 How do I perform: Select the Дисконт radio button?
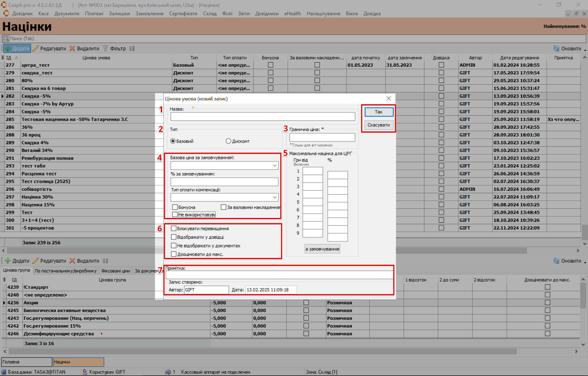(x=228, y=141)
